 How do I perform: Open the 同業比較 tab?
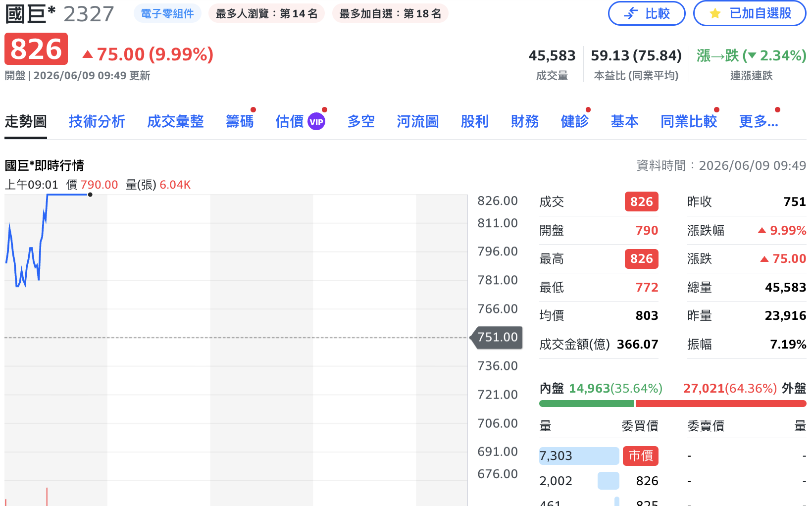(689, 121)
